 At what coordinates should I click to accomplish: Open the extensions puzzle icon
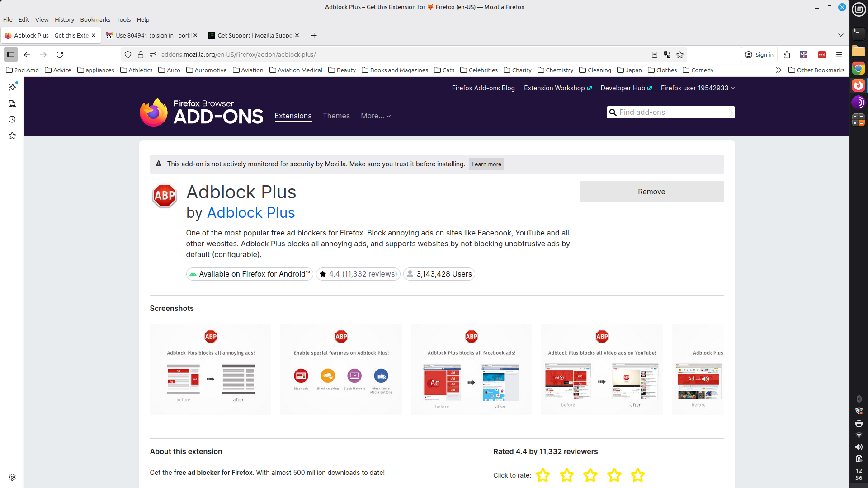(x=787, y=55)
